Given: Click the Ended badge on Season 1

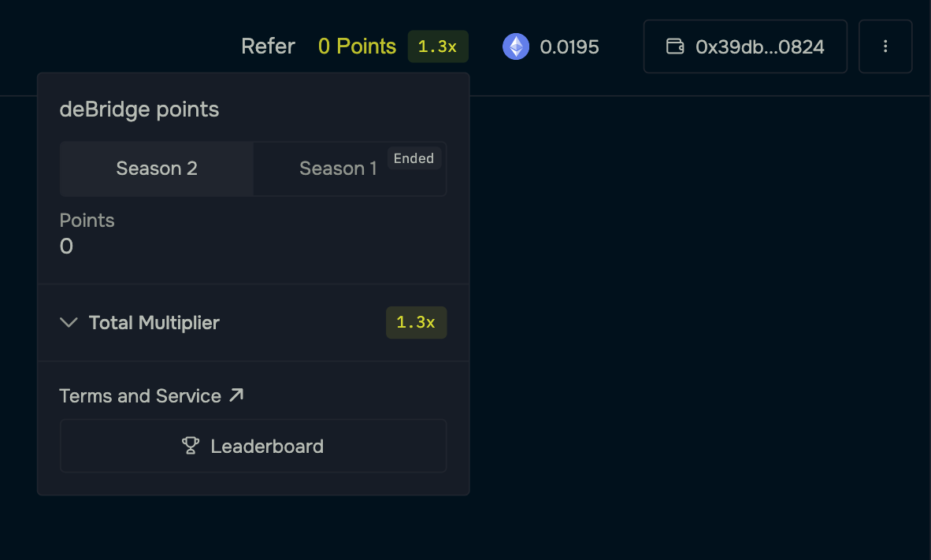Looking at the screenshot, I should (414, 158).
